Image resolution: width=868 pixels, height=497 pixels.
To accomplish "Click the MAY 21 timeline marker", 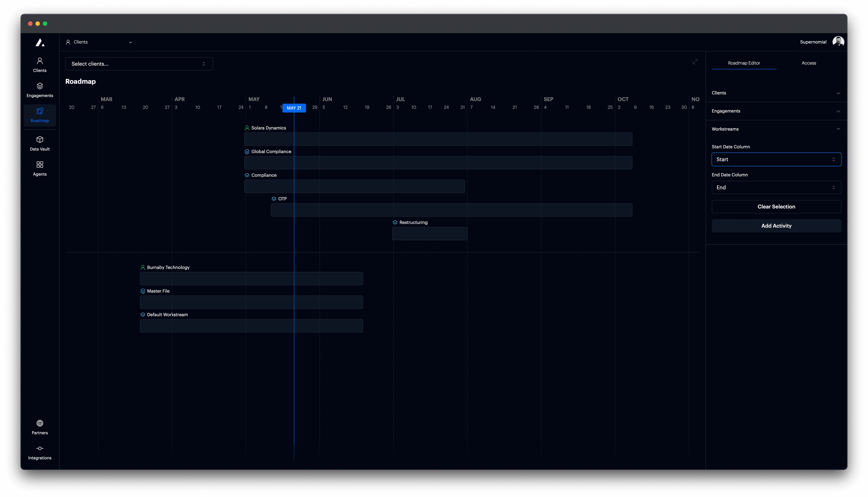I will [x=294, y=108].
